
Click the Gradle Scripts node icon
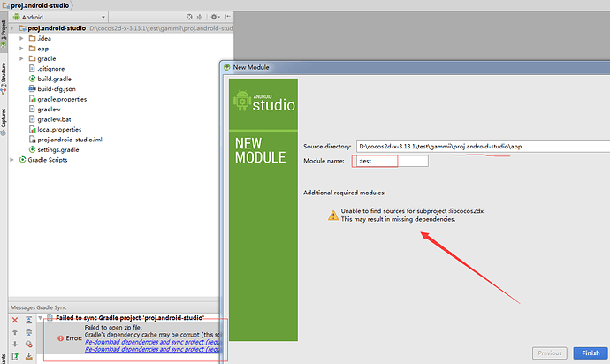(23, 159)
